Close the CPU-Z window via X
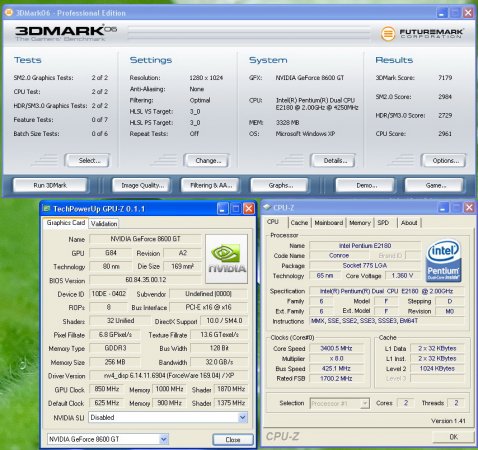Image resolution: width=478 pixels, height=450 pixels. (469, 208)
